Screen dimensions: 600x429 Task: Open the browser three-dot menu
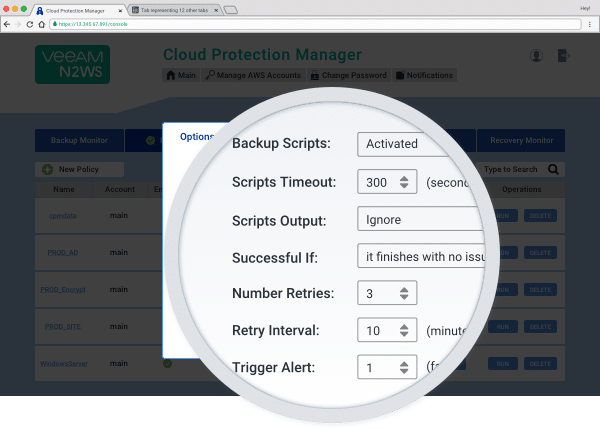[590, 24]
